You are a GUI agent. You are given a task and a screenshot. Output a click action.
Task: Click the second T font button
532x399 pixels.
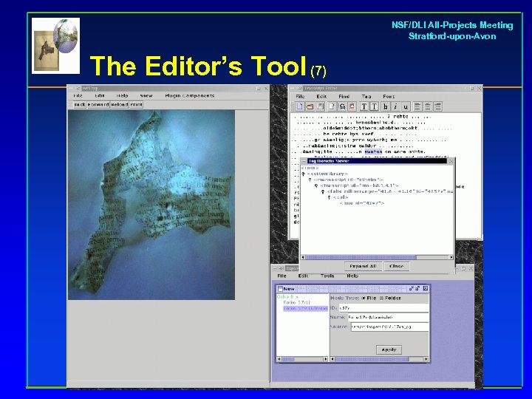click(x=374, y=106)
